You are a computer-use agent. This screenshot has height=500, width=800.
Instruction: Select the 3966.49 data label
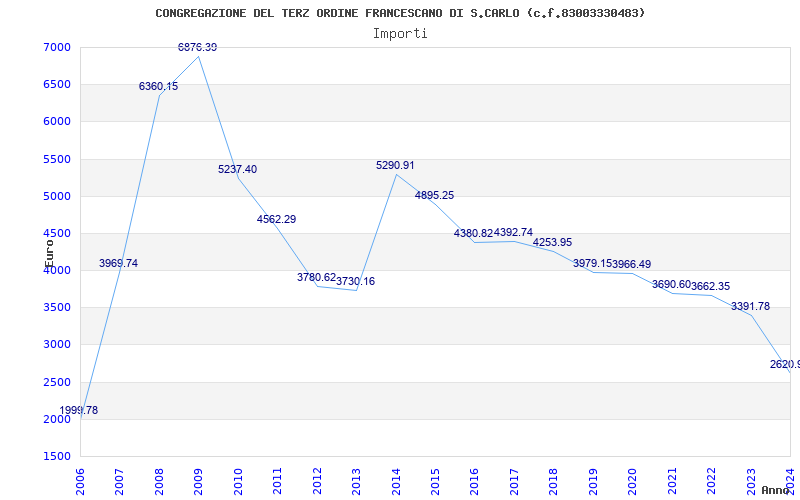pos(632,264)
